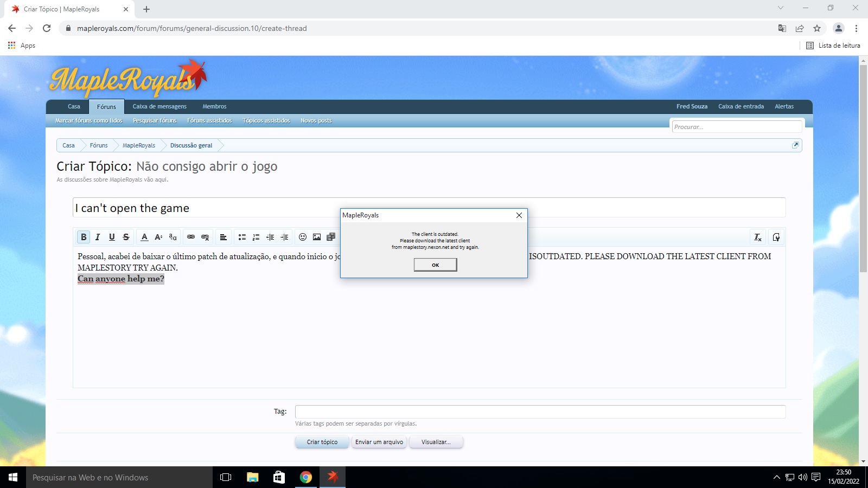This screenshot has width=868, height=488.
Task: Open the text color picker
Action: [144, 237]
